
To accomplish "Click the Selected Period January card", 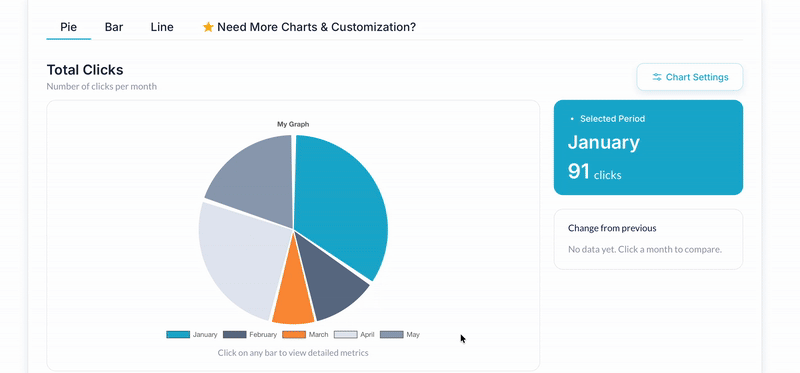I will pos(648,147).
